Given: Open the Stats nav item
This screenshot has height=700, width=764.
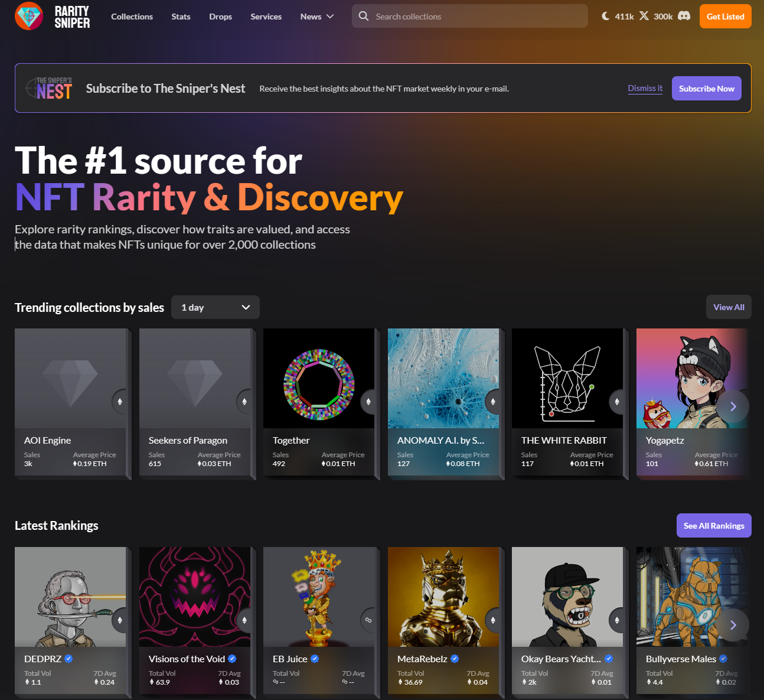Looking at the screenshot, I should click(x=181, y=17).
